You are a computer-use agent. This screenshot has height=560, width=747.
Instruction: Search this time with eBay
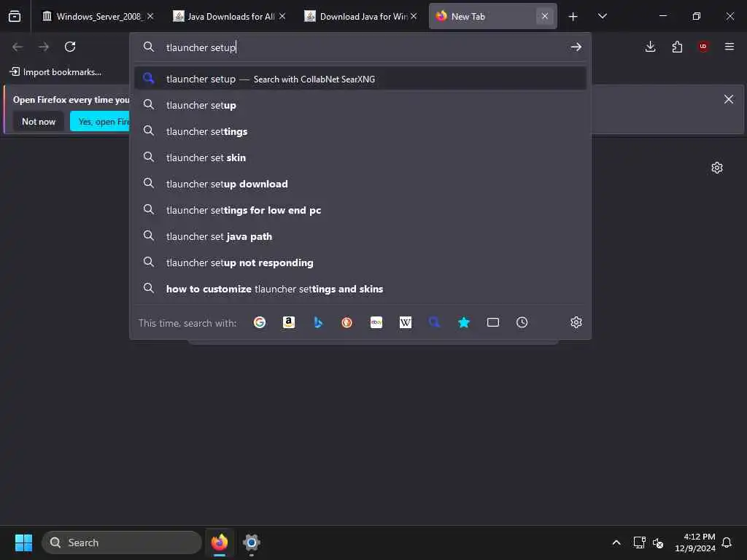[376, 322]
